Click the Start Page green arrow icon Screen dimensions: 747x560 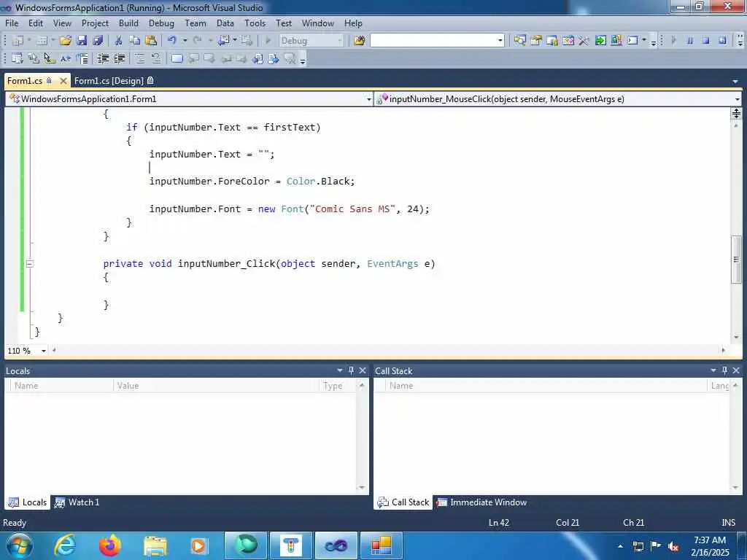pyautogui.click(x=600, y=41)
